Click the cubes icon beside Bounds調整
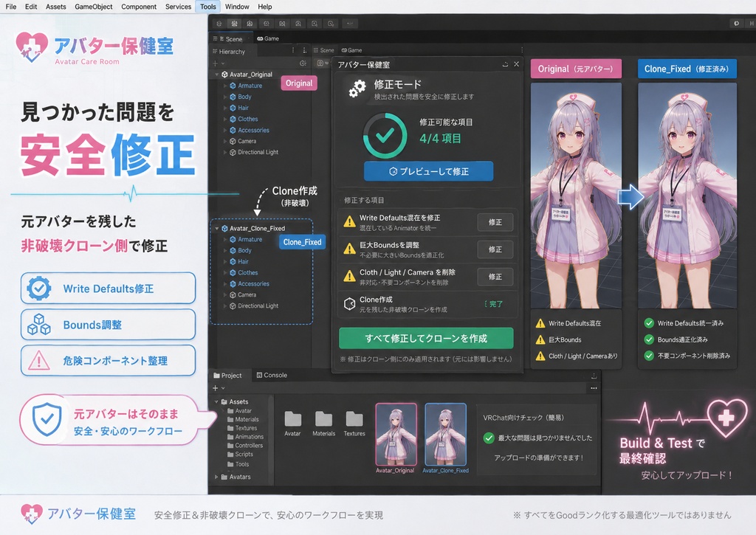 (38, 325)
